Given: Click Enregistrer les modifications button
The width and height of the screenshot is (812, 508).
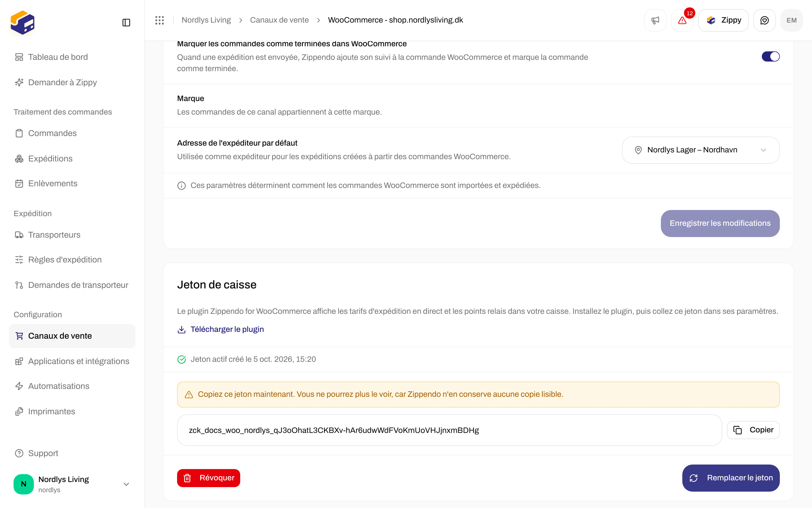Looking at the screenshot, I should pos(720,224).
